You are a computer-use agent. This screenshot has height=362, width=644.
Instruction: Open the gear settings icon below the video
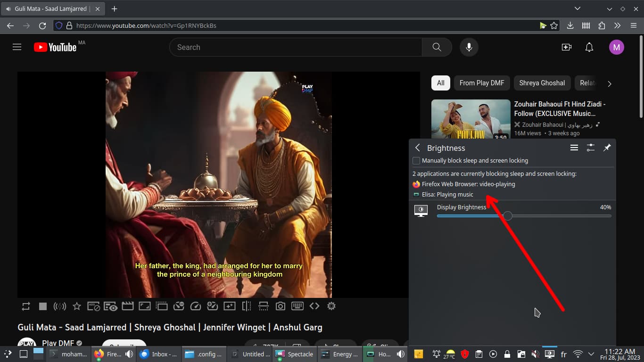331,306
